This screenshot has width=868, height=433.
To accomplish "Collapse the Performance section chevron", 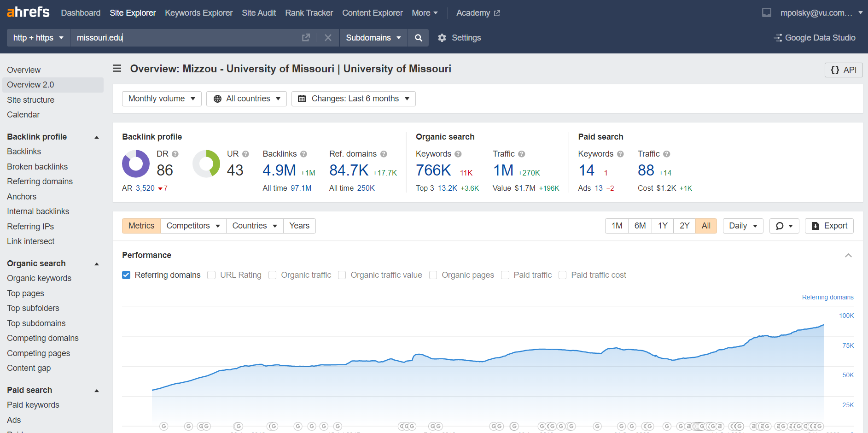I will pos(848,255).
